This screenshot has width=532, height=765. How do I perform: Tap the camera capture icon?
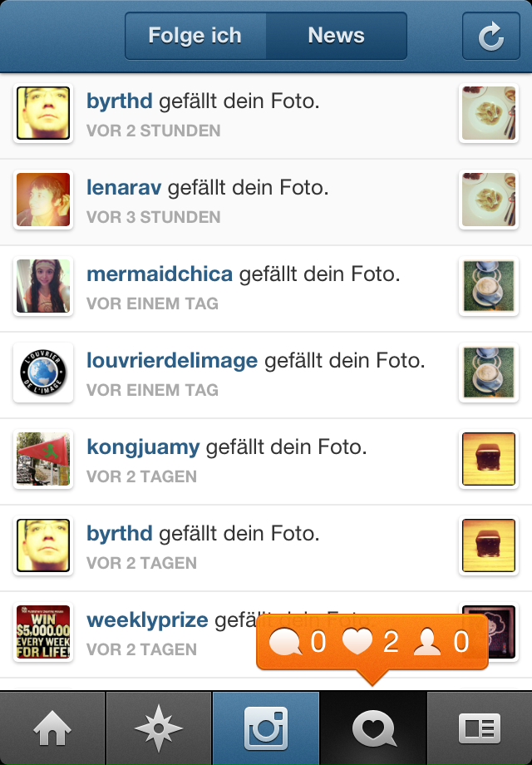(266, 728)
